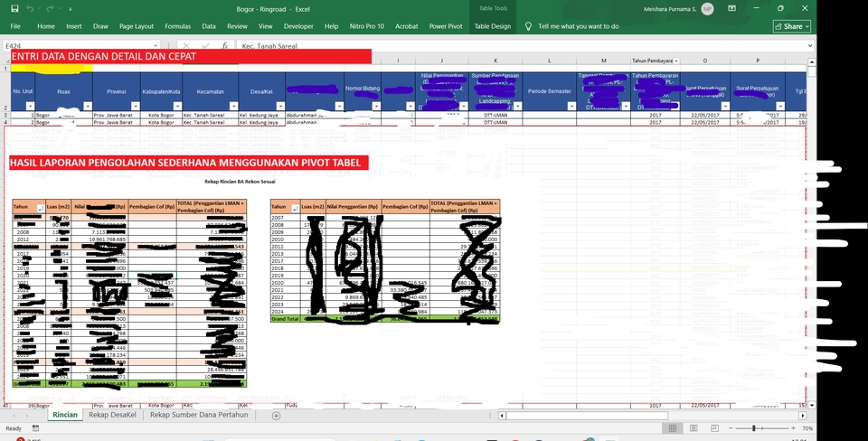
Task: Open Tahun filter in right pivot table
Action: coord(295,209)
